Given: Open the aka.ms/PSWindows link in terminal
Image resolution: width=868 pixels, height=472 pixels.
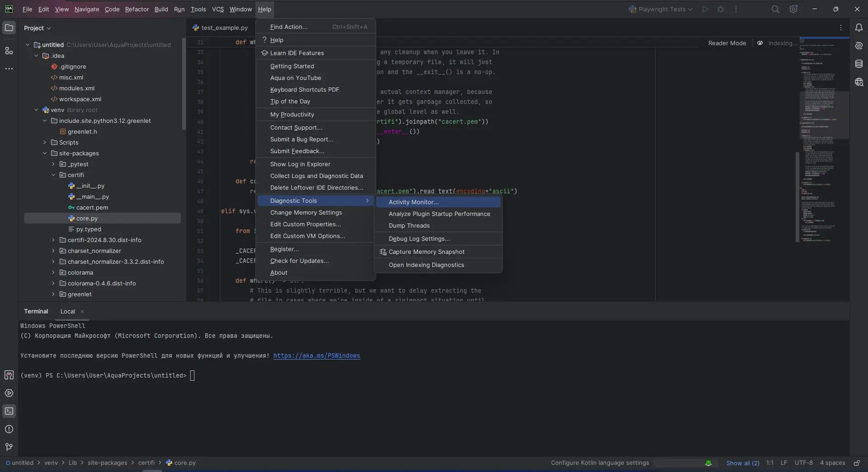Looking at the screenshot, I should [x=316, y=356].
